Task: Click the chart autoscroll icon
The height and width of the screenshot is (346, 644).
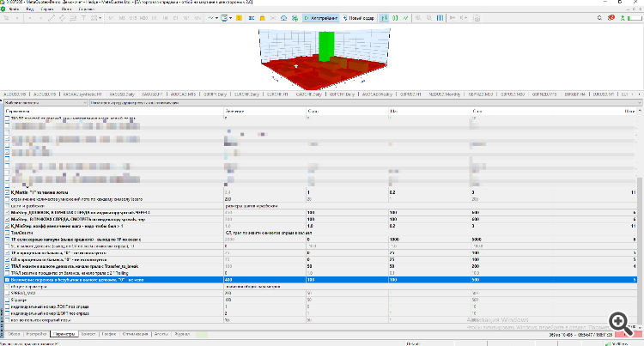Action: pyautogui.click(x=453, y=18)
